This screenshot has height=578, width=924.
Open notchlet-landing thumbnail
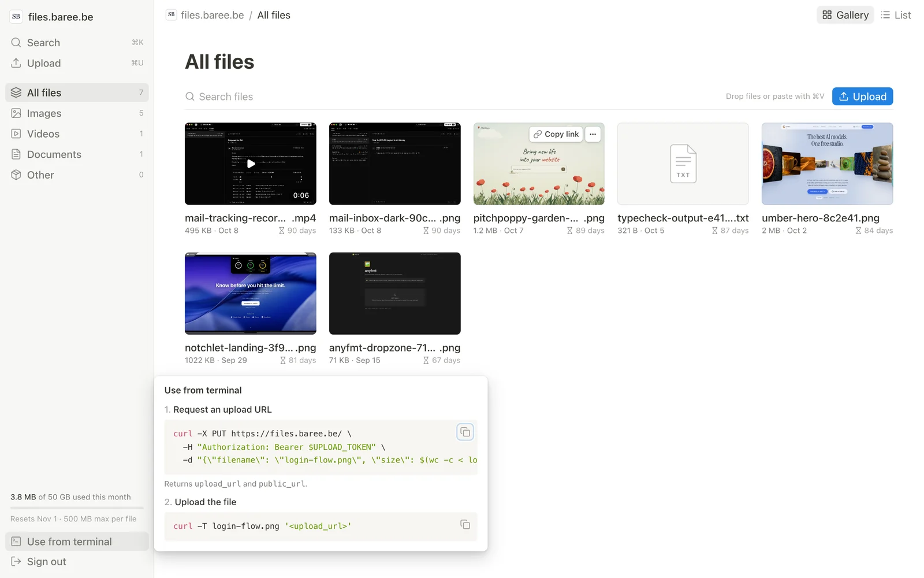[x=251, y=293]
